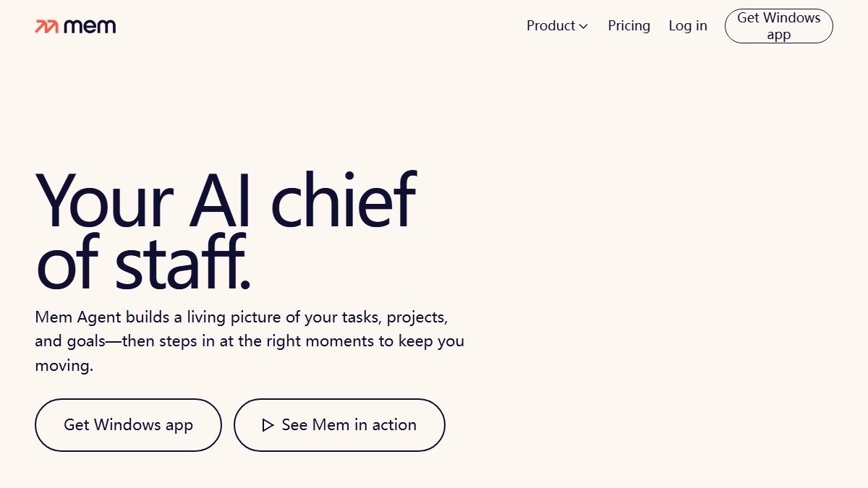Go to the Pricing page

point(629,26)
